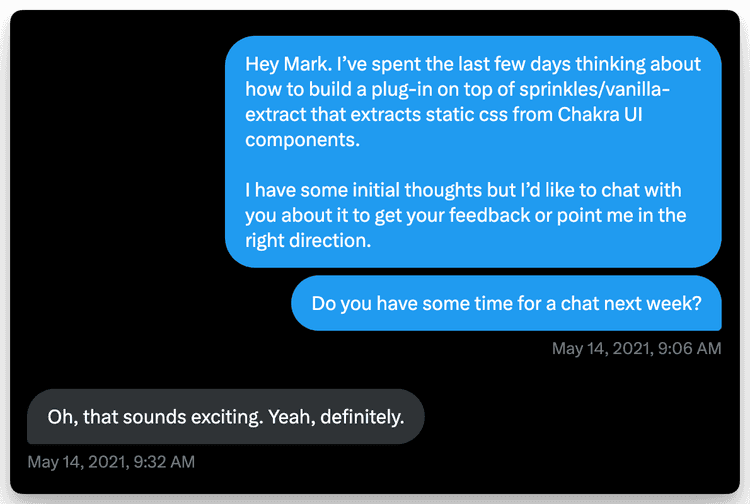This screenshot has width=750, height=504.
Task: Click the long blue 'Hey Mark' message bubble
Action: pos(473,152)
